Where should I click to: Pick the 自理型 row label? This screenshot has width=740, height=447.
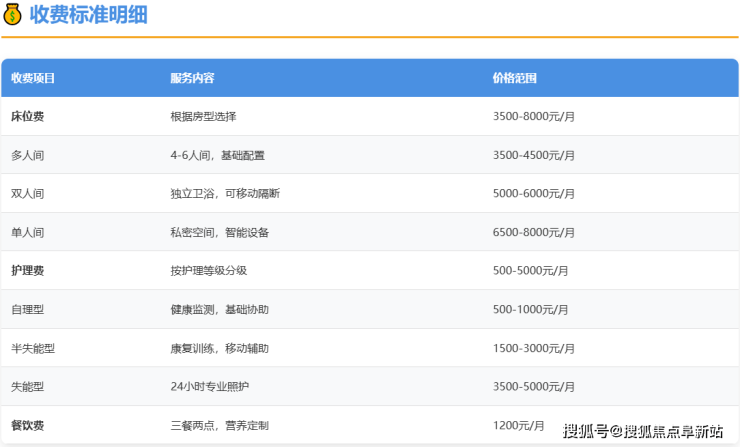pos(27,310)
